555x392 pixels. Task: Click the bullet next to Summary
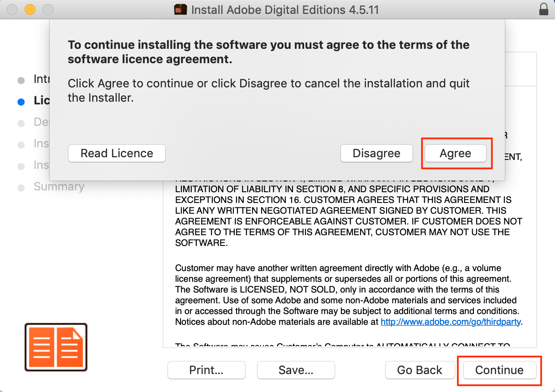[x=21, y=188]
